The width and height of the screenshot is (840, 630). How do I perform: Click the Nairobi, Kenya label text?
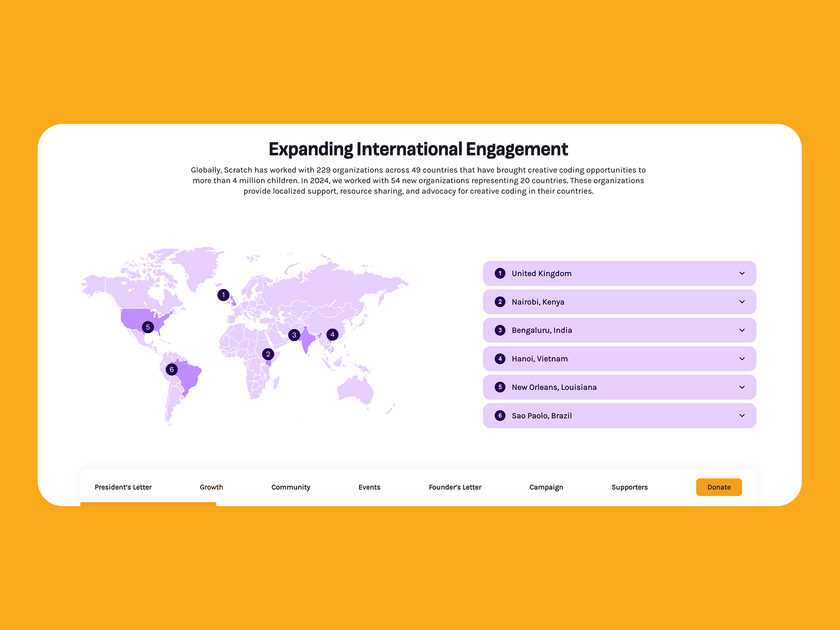click(538, 302)
